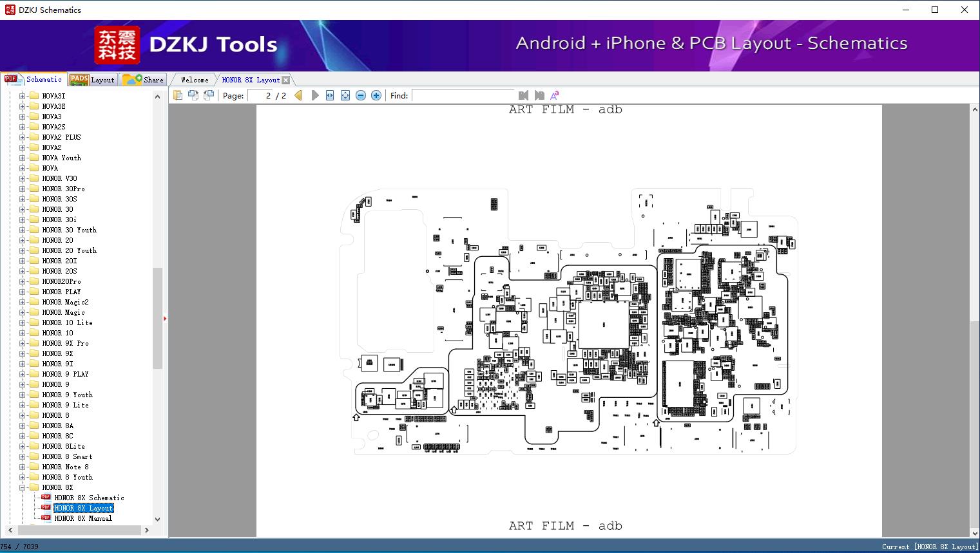
Task: Click the PDF icon of HONOR 8X Layout
Action: [46, 507]
